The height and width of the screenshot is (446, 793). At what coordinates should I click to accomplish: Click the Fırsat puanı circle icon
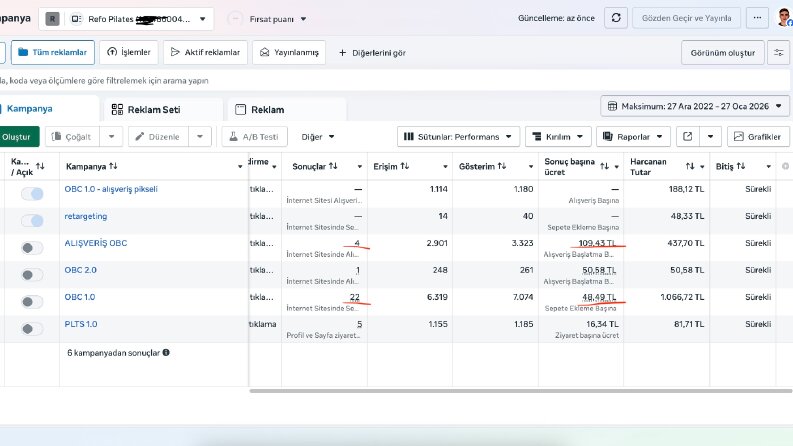235,19
